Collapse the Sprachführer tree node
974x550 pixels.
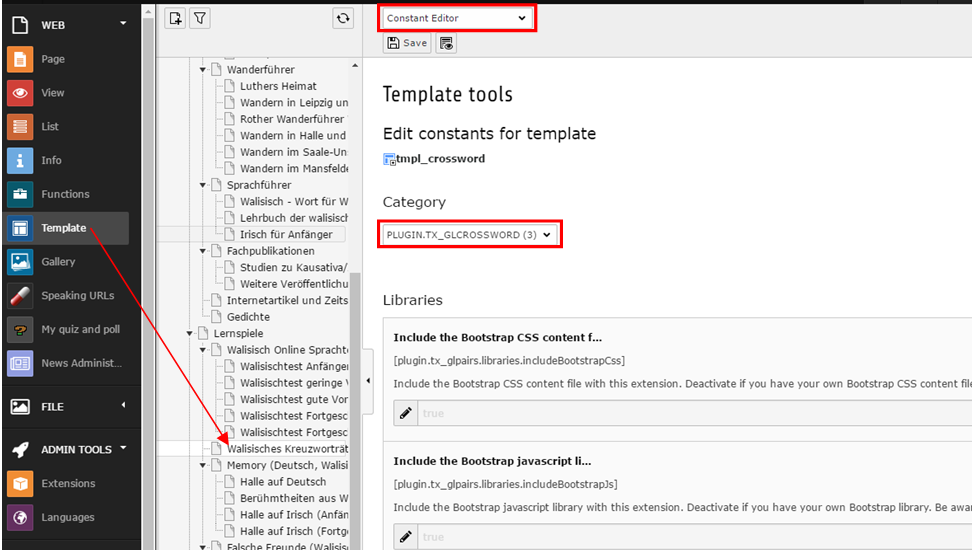pos(203,185)
